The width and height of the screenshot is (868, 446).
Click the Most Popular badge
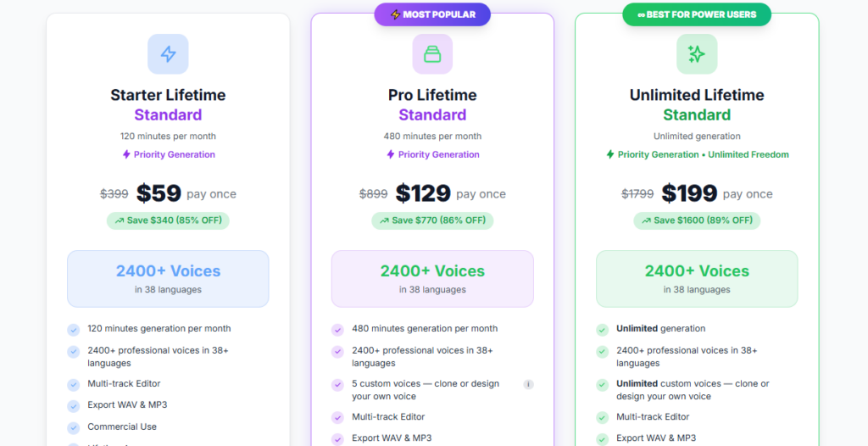(x=432, y=14)
